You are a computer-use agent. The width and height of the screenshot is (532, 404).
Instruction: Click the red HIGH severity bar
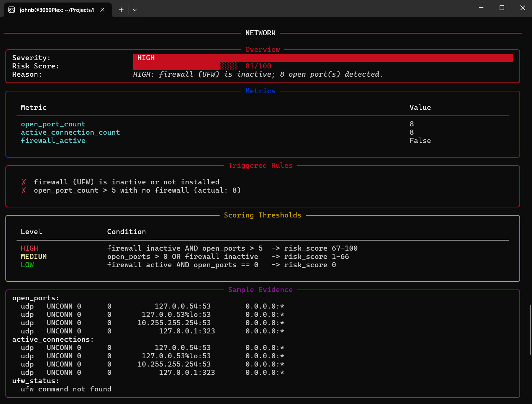tap(323, 58)
